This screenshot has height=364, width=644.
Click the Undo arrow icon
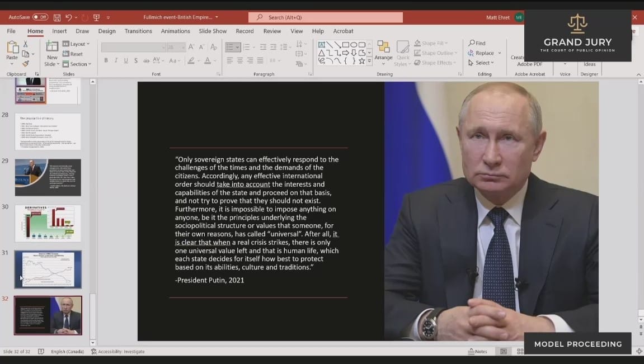coord(68,17)
